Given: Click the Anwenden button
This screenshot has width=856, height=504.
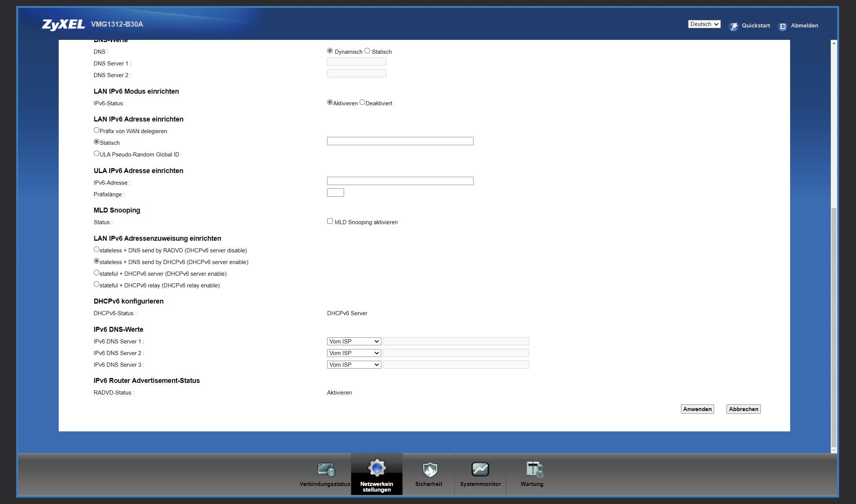Looking at the screenshot, I should point(697,409).
